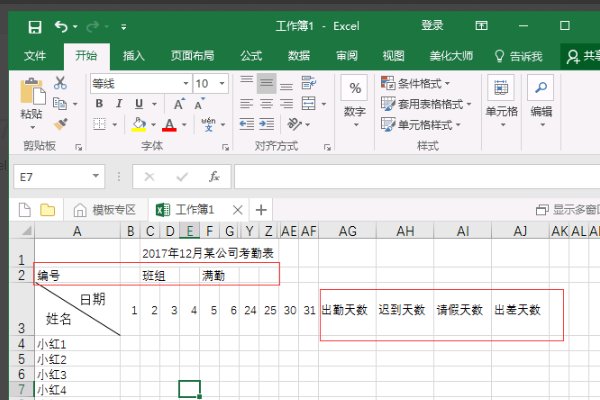Image resolution: width=600 pixels, height=400 pixels.
Task: Click into the formula bar field
Action: pyautogui.click(x=417, y=176)
